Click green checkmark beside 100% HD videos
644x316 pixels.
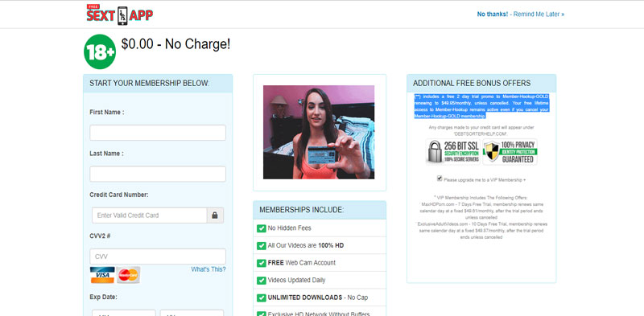261,246
